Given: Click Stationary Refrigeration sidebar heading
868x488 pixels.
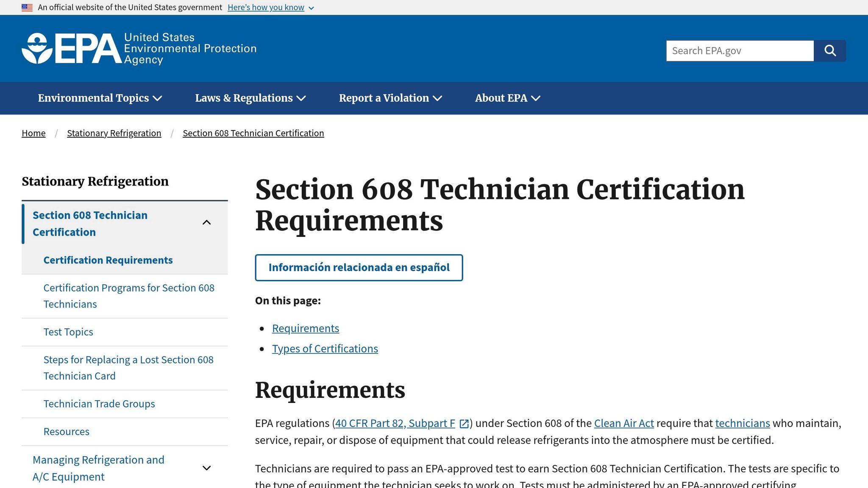Looking at the screenshot, I should pos(95,181).
